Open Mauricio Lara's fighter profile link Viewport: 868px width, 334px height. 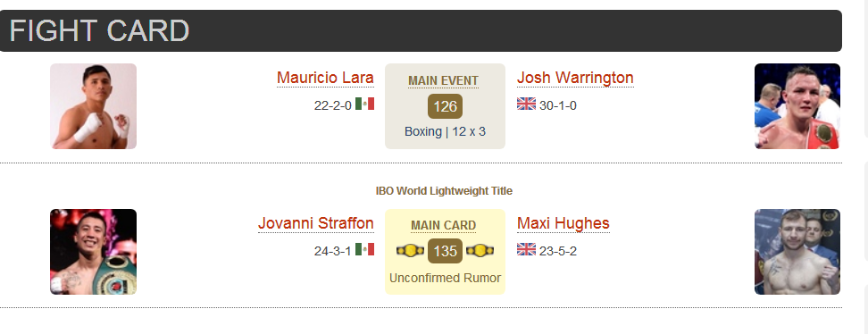325,78
